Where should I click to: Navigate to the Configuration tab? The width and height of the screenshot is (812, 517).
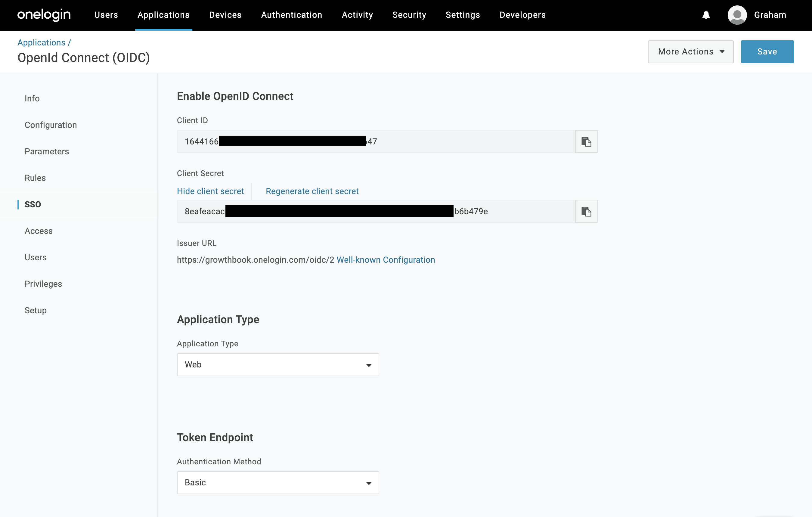pyautogui.click(x=50, y=125)
